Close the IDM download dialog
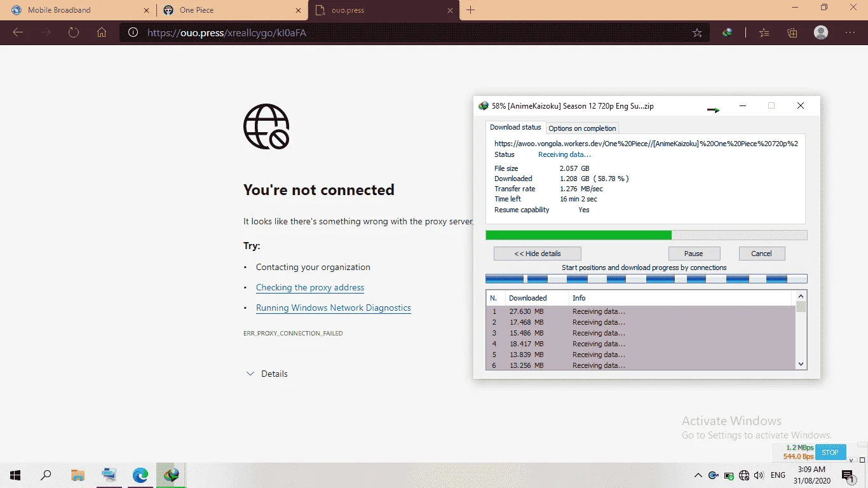The image size is (868, 488). click(801, 106)
